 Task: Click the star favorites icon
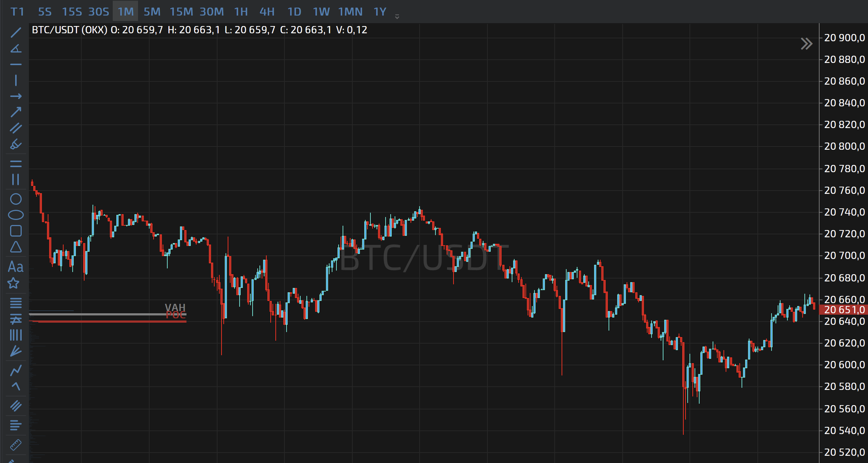pyautogui.click(x=13, y=283)
